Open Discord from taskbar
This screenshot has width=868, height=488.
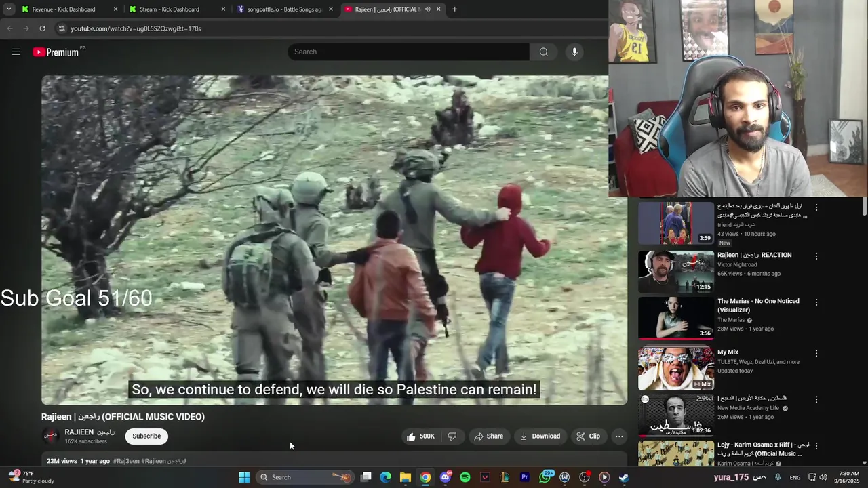[x=446, y=477]
